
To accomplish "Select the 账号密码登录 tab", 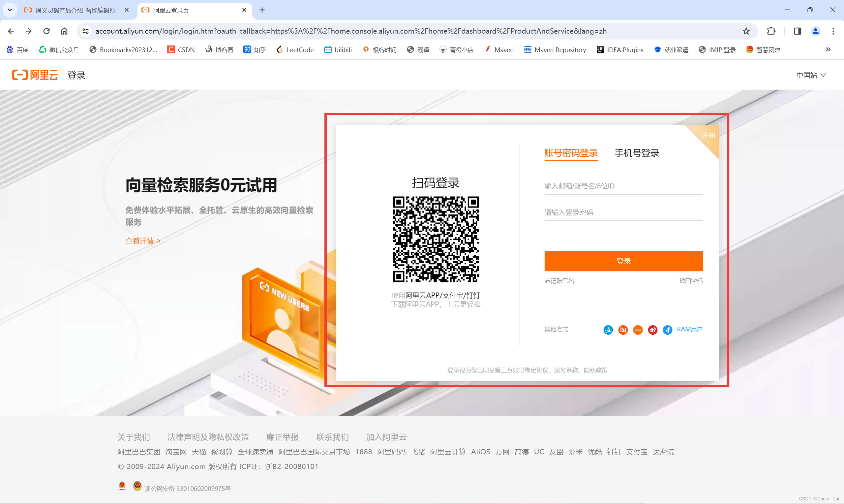I will point(571,153).
